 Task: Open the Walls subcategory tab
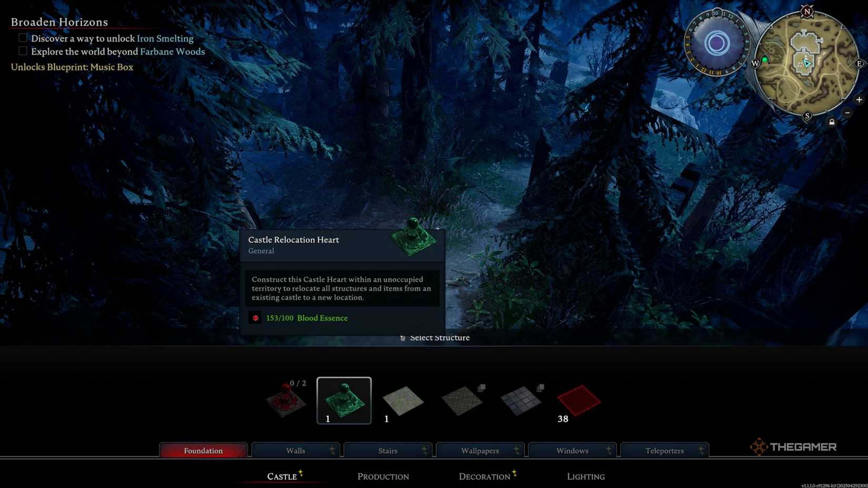(x=296, y=451)
